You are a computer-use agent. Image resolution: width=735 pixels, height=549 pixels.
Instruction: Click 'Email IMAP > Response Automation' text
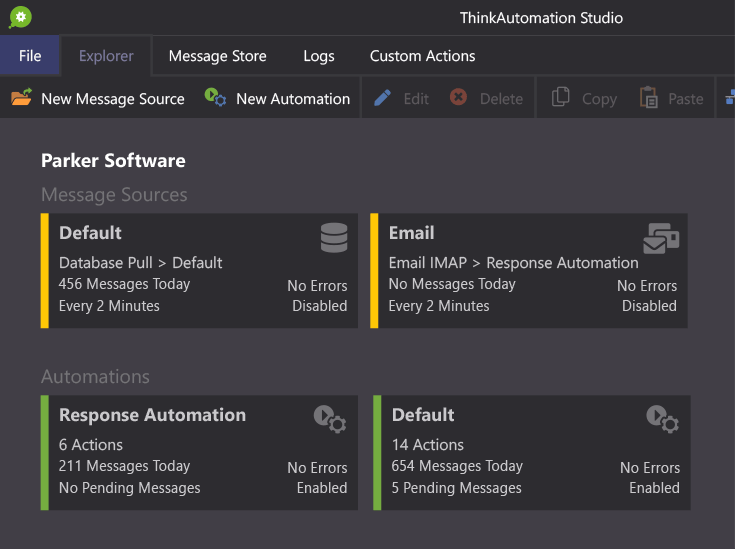[513, 263]
